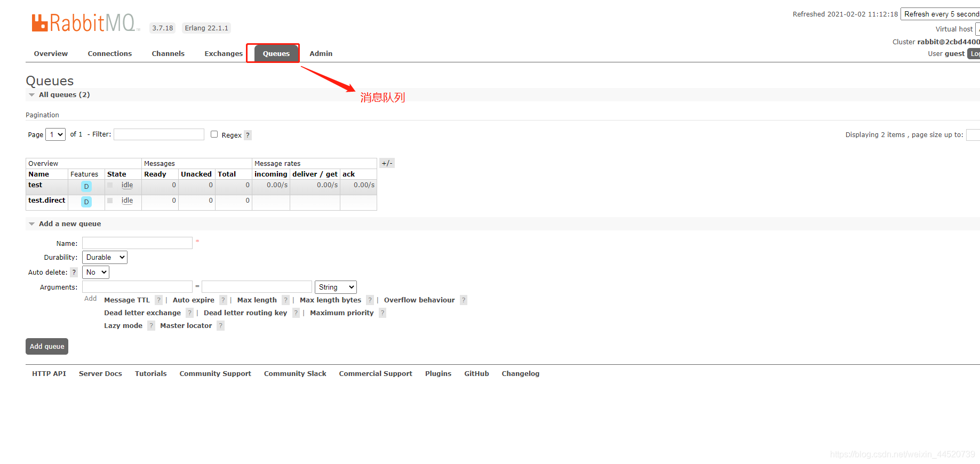Open the test.direct queue link
This screenshot has height=464, width=980.
pyautogui.click(x=47, y=201)
